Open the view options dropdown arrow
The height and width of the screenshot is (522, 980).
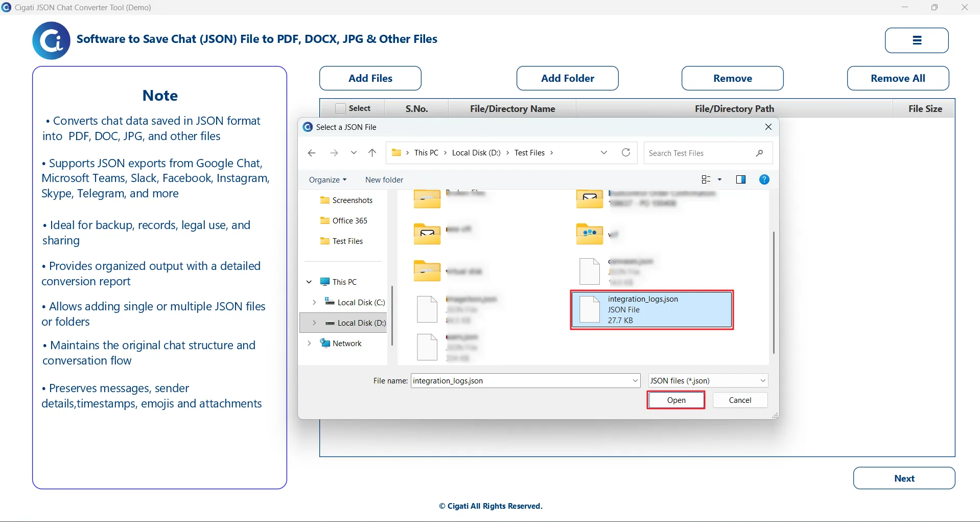click(x=720, y=179)
